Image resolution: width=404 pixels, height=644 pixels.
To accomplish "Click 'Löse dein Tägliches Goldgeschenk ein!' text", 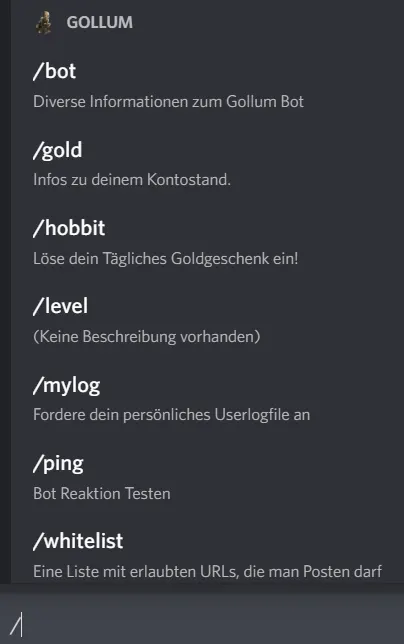I will [x=165, y=258].
